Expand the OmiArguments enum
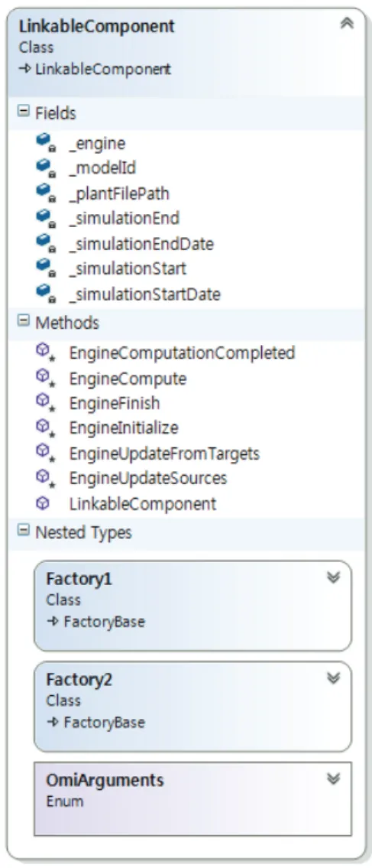The width and height of the screenshot is (372, 868). (x=333, y=779)
